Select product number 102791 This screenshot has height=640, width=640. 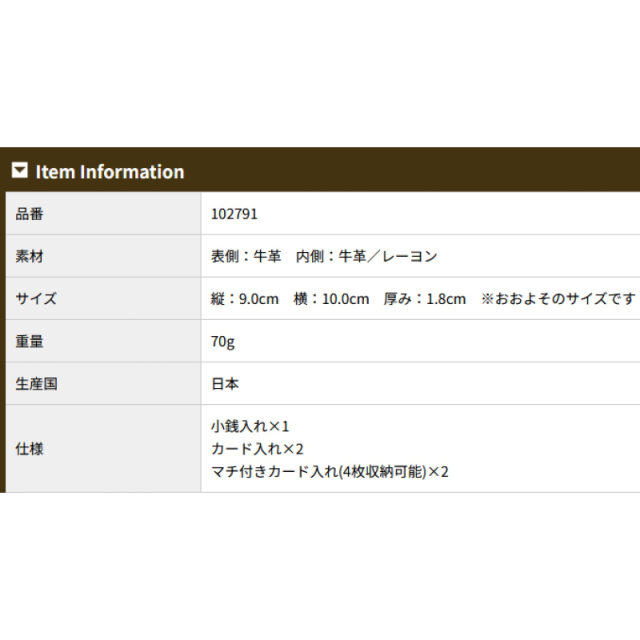click(x=234, y=214)
